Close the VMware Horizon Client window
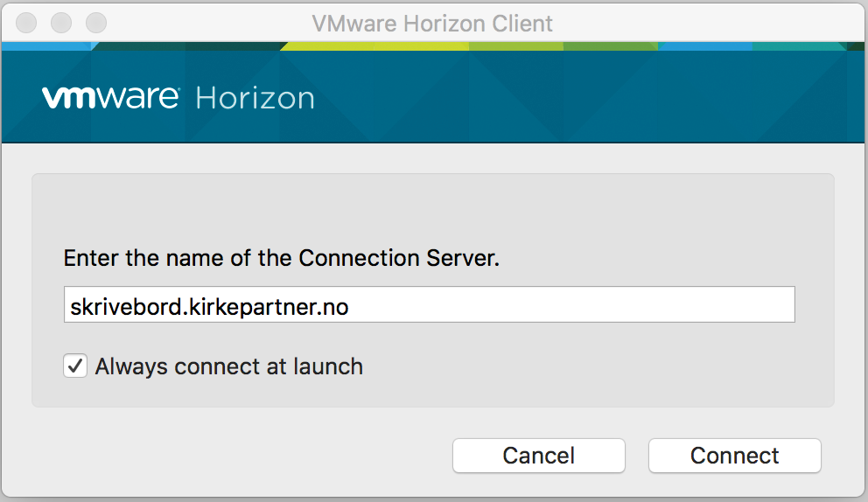This screenshot has height=502, width=868. click(26, 23)
